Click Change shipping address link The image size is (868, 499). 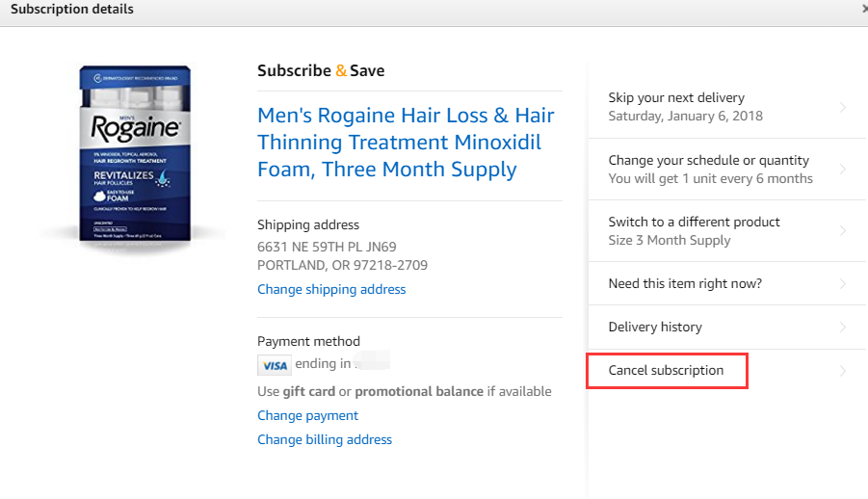(x=331, y=289)
